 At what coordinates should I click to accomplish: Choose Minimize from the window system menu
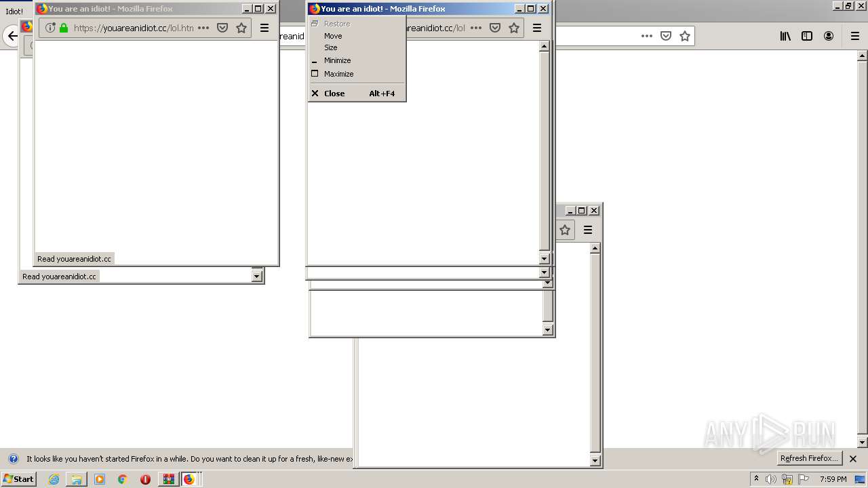[x=357, y=60]
